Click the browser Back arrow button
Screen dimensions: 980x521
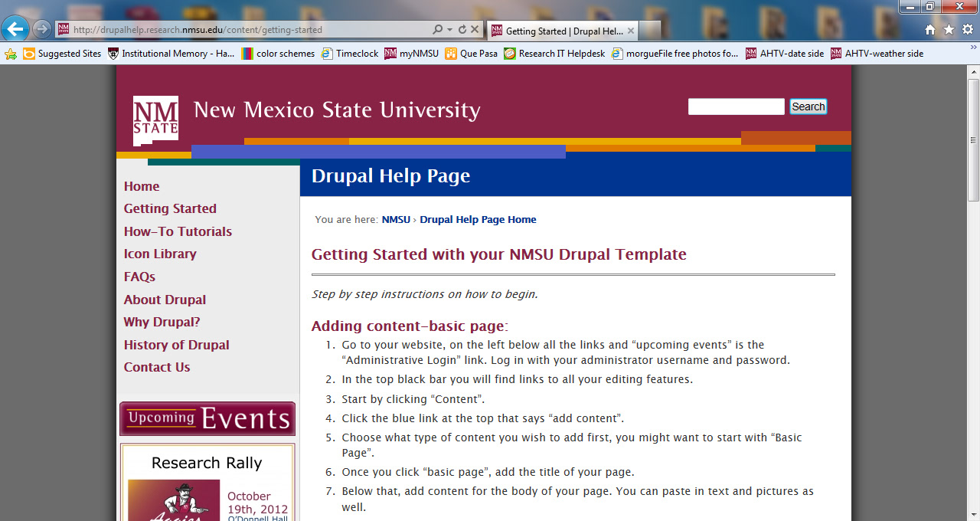tap(15, 29)
